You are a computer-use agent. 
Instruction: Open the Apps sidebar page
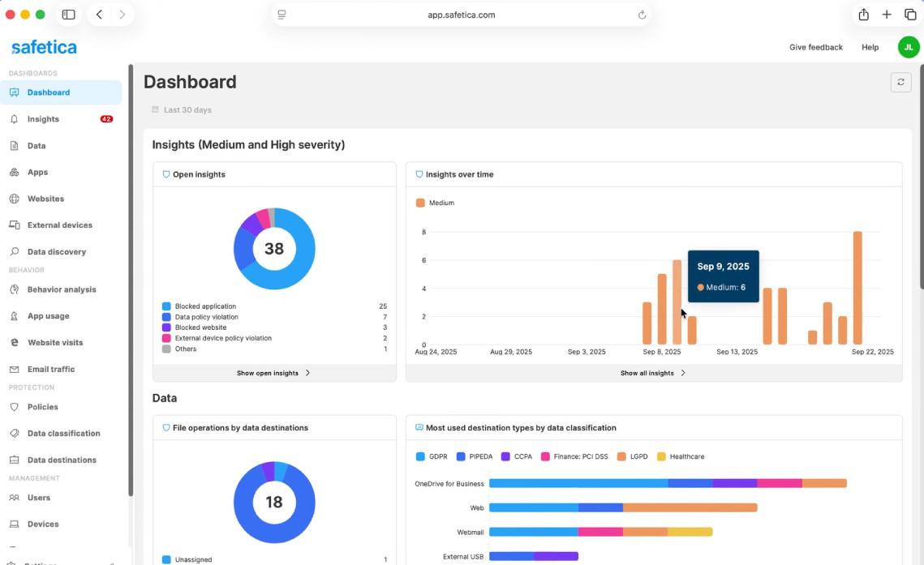click(x=62, y=172)
